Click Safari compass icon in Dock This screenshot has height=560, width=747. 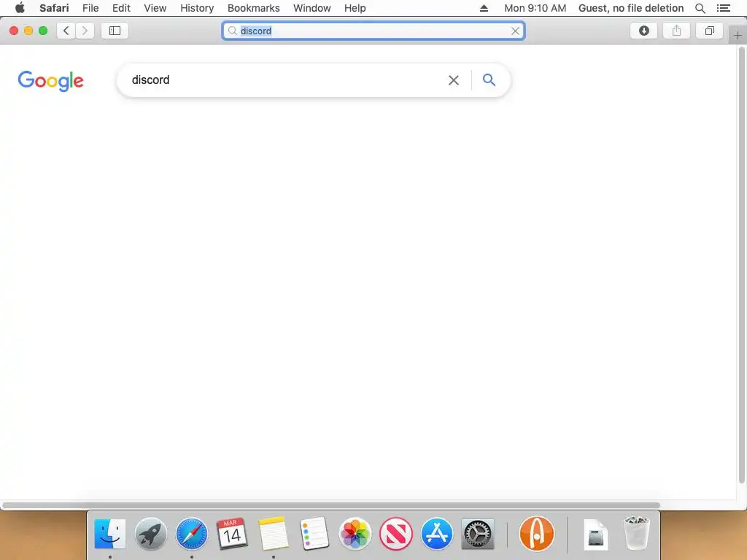point(192,534)
